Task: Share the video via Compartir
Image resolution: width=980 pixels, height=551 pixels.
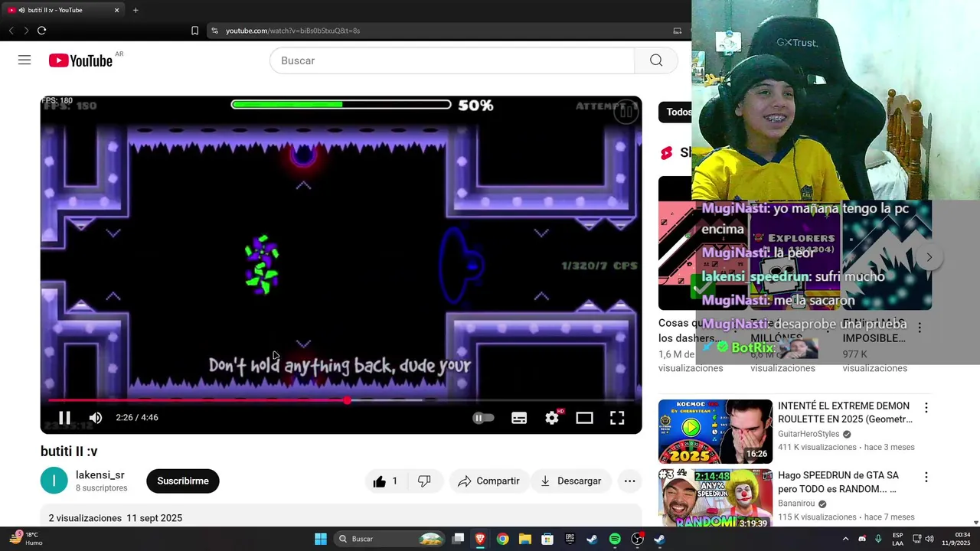Action: [x=488, y=481]
